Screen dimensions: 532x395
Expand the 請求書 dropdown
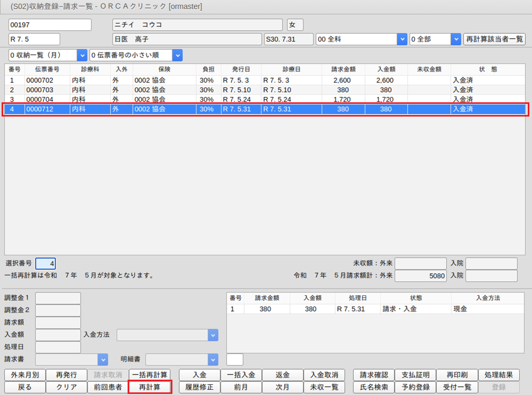pyautogui.click(x=103, y=360)
